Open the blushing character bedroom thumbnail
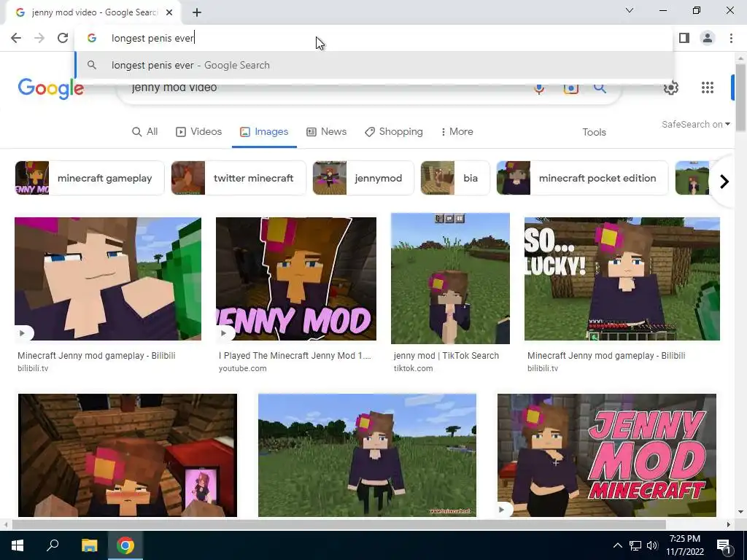Screen dimensions: 747x560 click(127, 455)
